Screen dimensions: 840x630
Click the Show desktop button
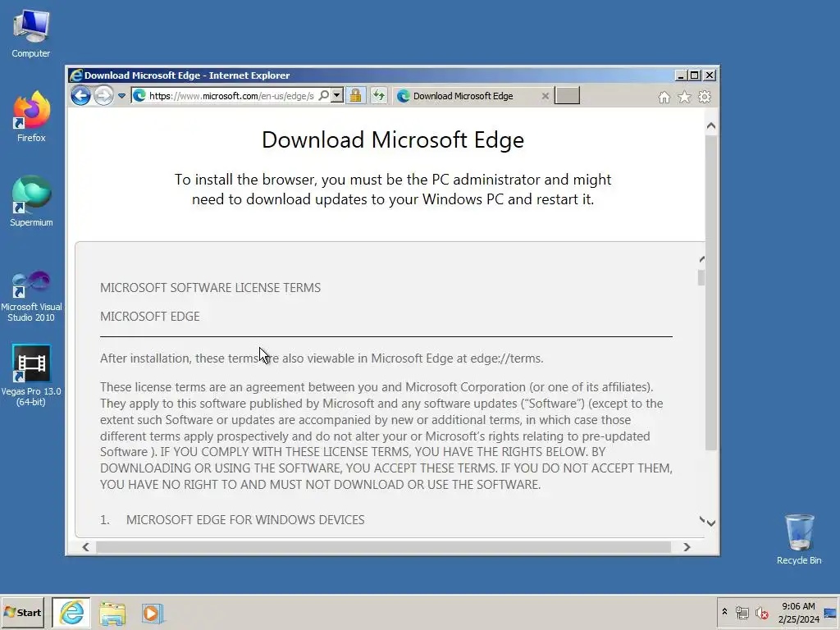tap(830, 612)
